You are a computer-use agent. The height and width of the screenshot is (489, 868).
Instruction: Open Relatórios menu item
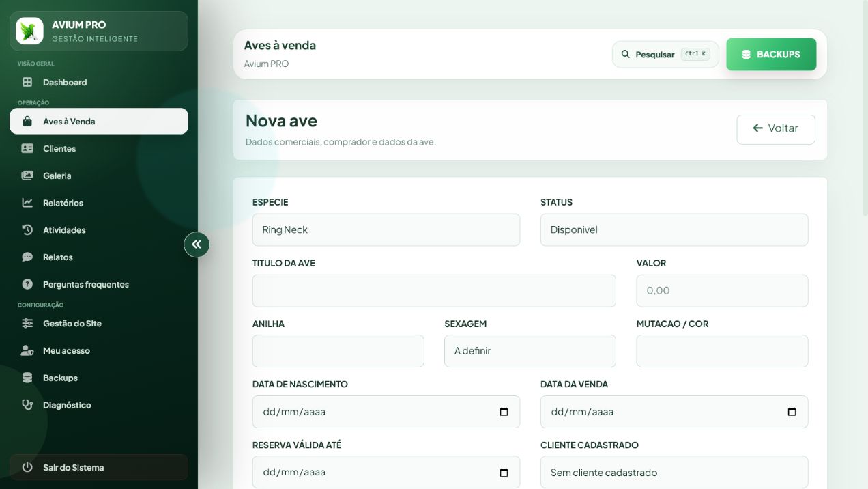pyautogui.click(x=99, y=203)
